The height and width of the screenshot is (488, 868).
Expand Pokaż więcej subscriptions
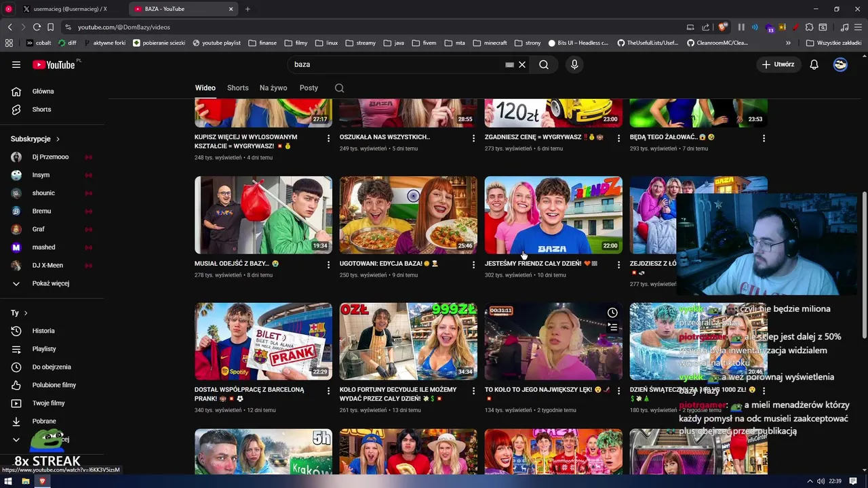(x=52, y=283)
